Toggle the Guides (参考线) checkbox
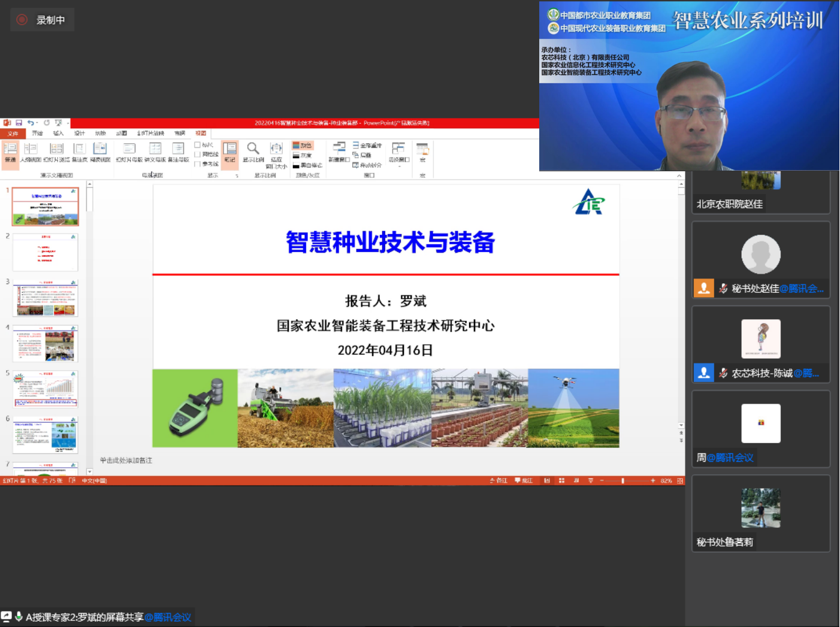This screenshot has height=627, width=840. click(198, 164)
